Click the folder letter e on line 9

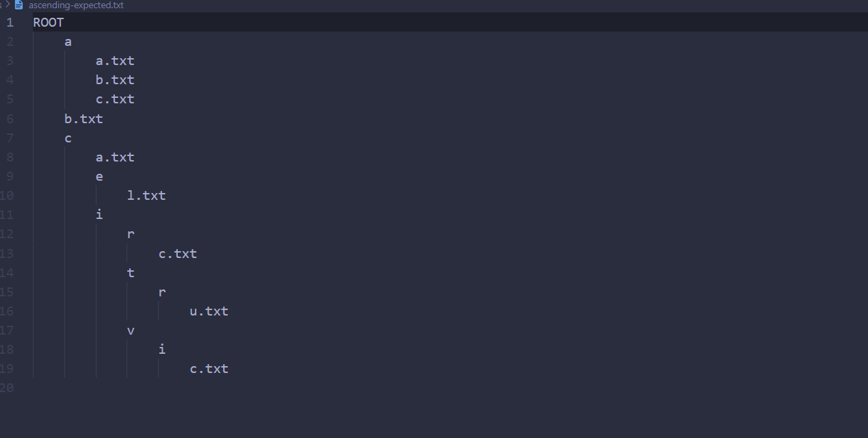coord(99,177)
